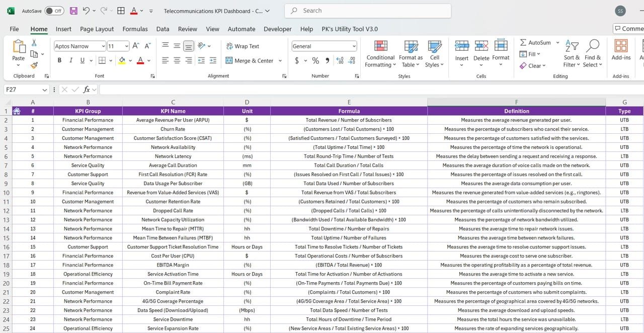Switch to the Insert tab
644x333 pixels.
(x=63, y=29)
